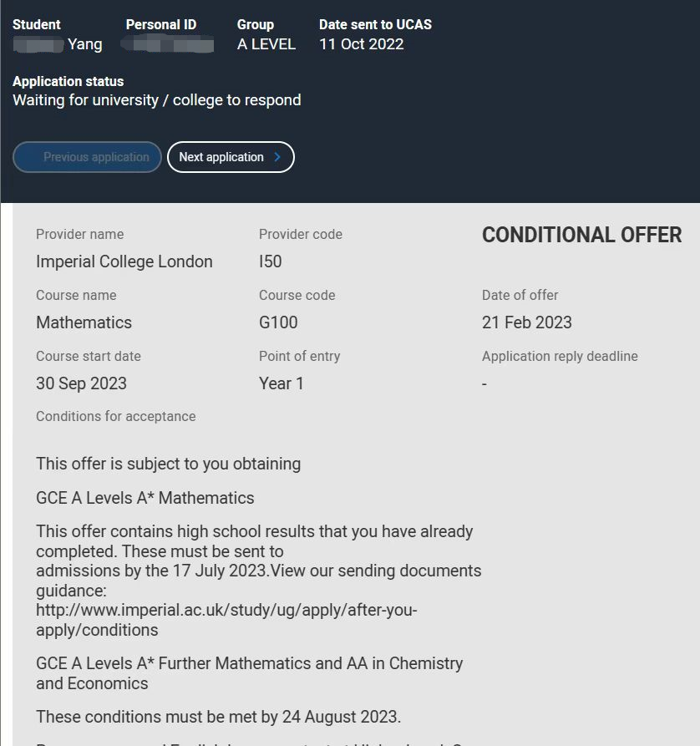700x746 pixels.
Task: Select the Imperial College London provider name
Action: 124,261
